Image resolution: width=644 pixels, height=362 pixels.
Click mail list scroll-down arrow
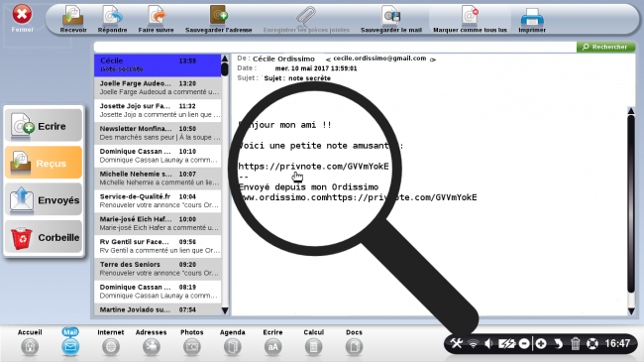point(225,310)
